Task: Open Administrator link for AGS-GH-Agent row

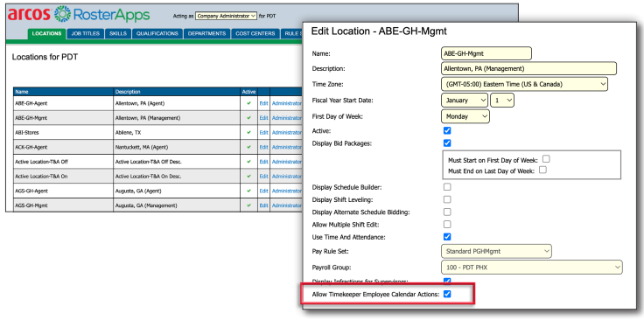Action: coord(287,191)
